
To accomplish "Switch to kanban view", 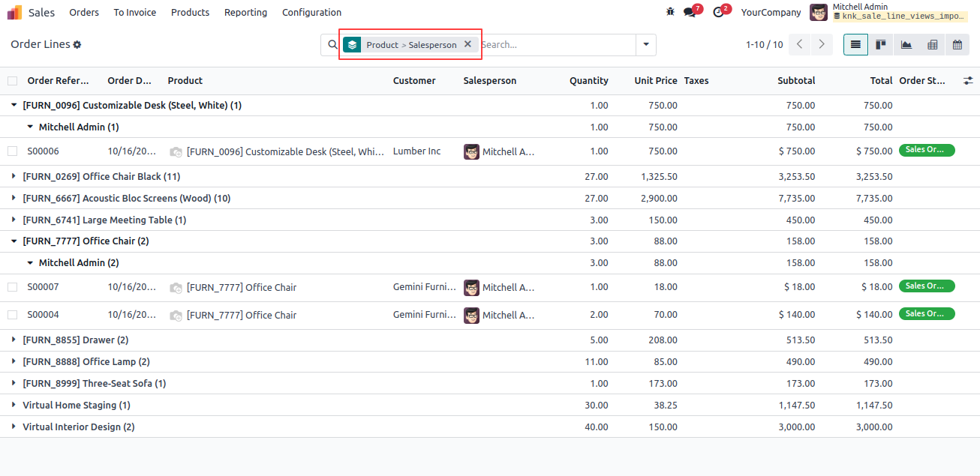I will click(881, 45).
